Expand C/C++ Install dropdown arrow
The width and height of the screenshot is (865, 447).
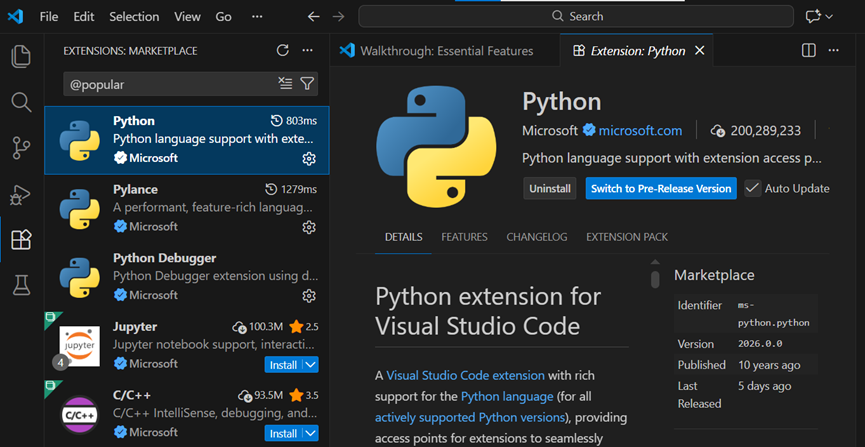tap(310, 433)
